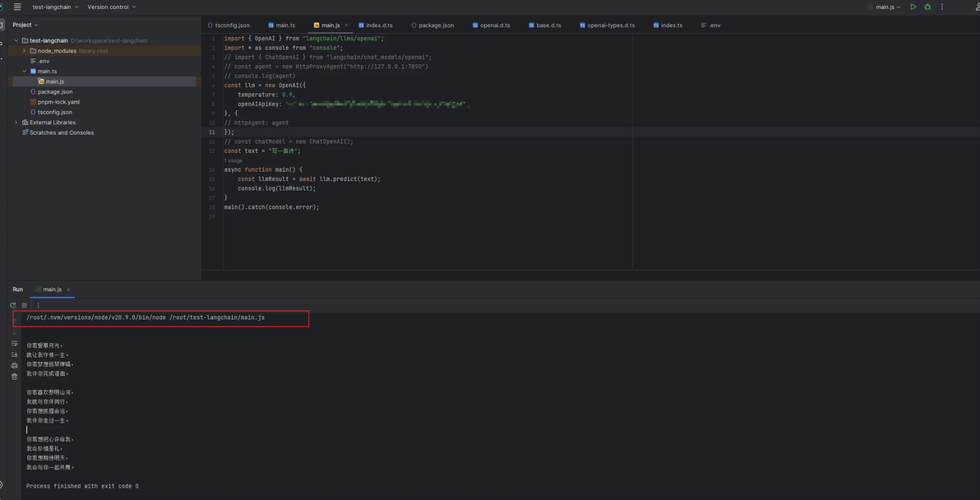980x500 pixels.
Task: Collapse the main.ts file node
Action: click(24, 72)
